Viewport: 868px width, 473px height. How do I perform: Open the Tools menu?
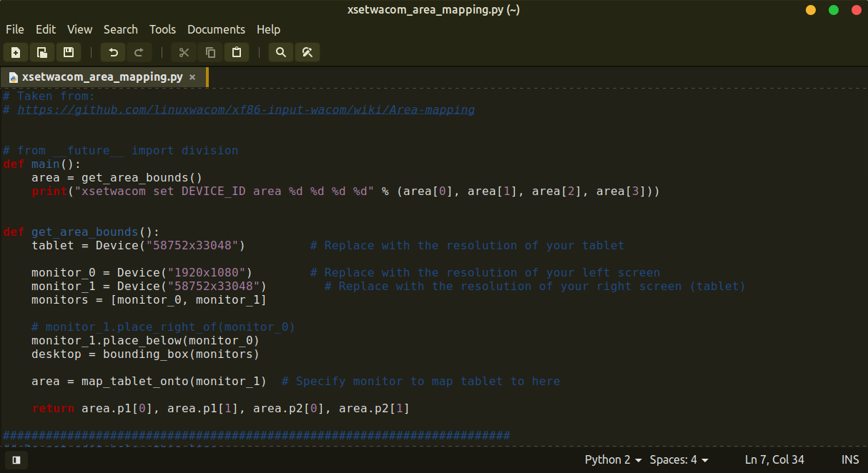[162, 29]
